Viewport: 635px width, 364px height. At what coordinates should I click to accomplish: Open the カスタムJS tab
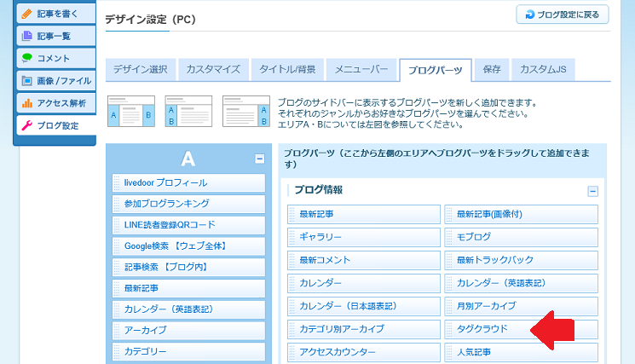pos(543,70)
